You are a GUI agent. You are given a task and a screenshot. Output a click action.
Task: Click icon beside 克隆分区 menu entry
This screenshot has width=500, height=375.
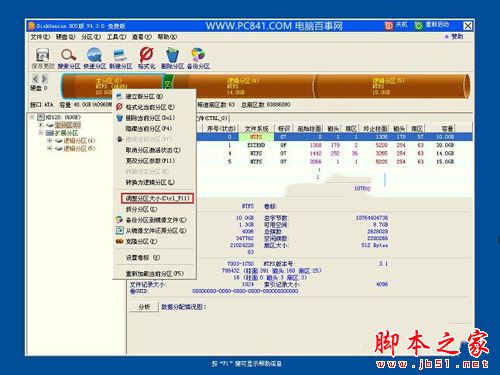[x=119, y=241]
